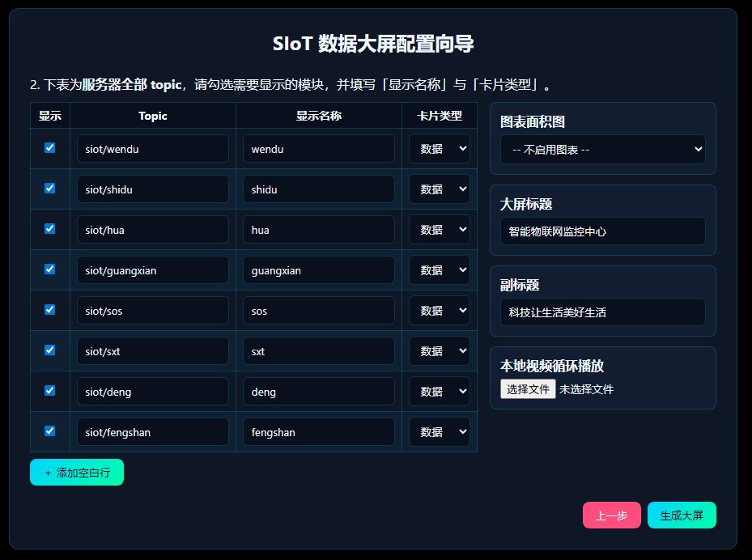The image size is (752, 560).
Task: Toggle visibility checkbox for siot/shidu row
Action: [50, 188]
